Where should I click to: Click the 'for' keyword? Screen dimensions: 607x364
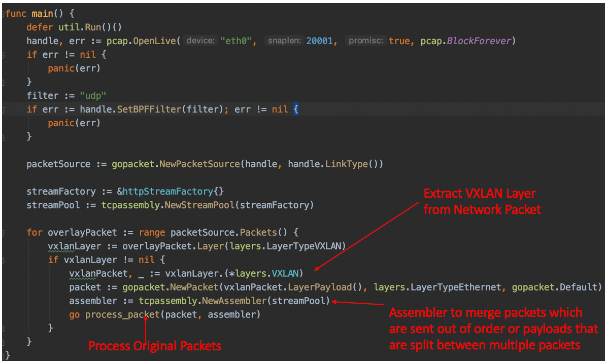[x=35, y=233]
